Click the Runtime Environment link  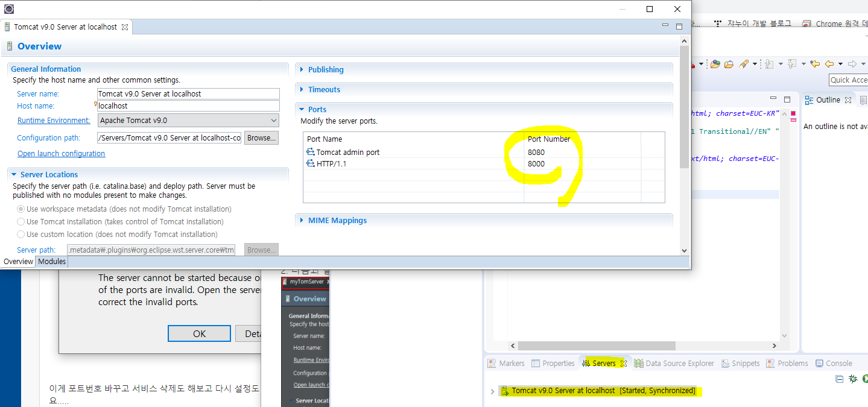point(54,121)
